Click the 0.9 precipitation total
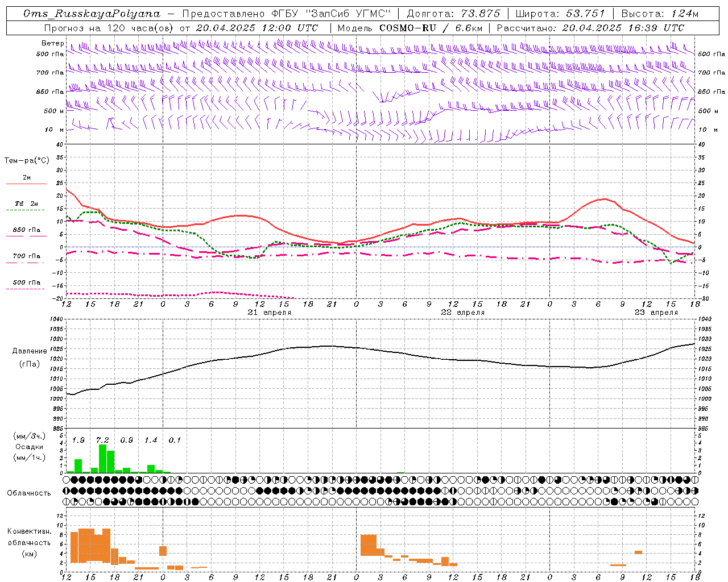 click(126, 440)
